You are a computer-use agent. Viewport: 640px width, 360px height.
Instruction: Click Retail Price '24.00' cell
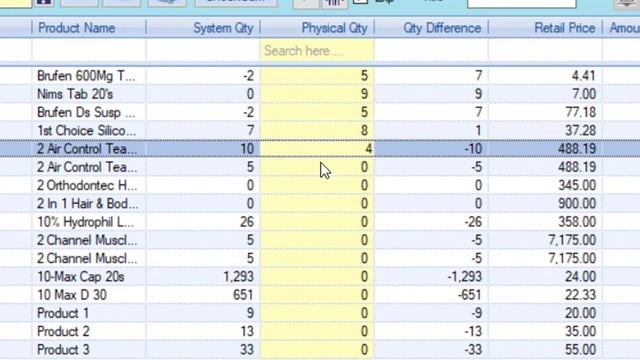[x=545, y=277]
